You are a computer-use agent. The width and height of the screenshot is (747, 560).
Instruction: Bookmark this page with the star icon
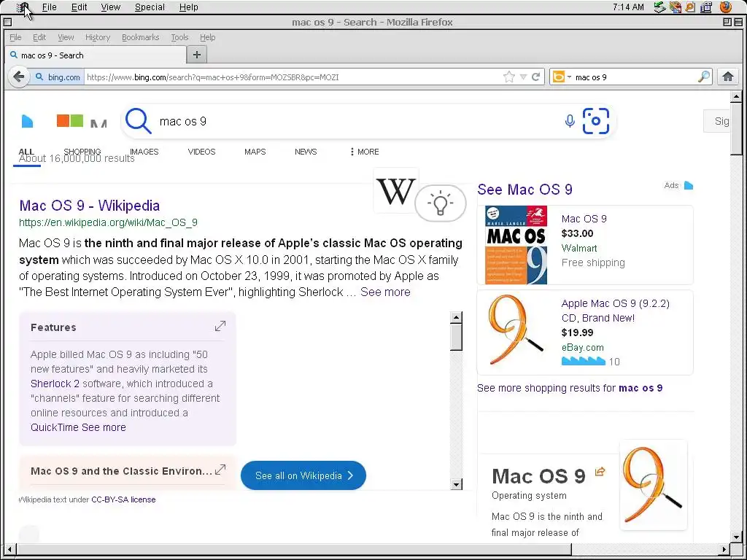(508, 77)
